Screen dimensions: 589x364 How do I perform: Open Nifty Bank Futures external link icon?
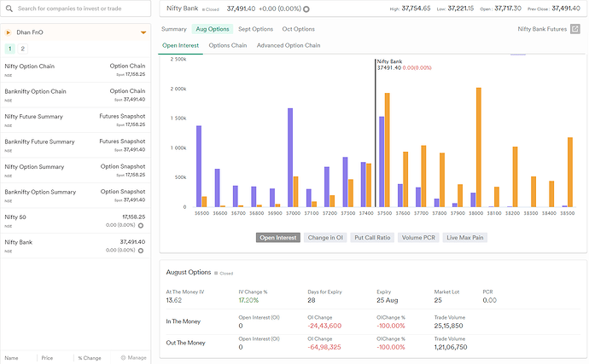tap(575, 29)
